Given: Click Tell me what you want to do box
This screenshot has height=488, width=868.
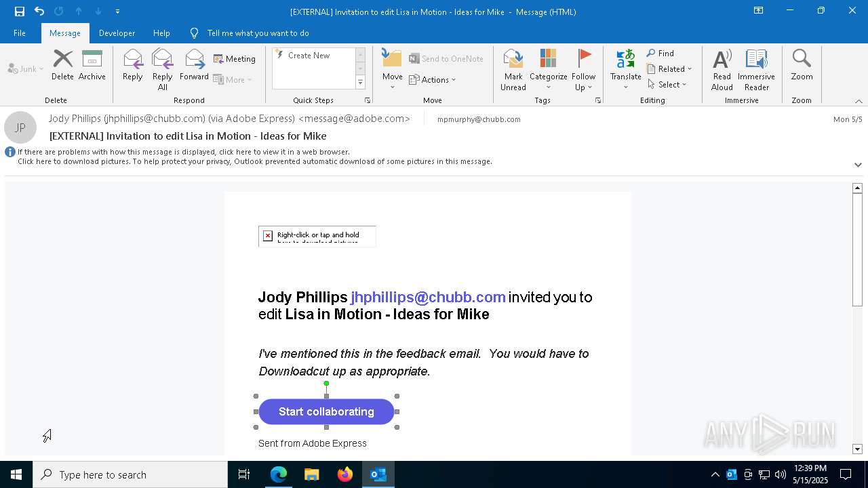Looking at the screenshot, I should (258, 33).
